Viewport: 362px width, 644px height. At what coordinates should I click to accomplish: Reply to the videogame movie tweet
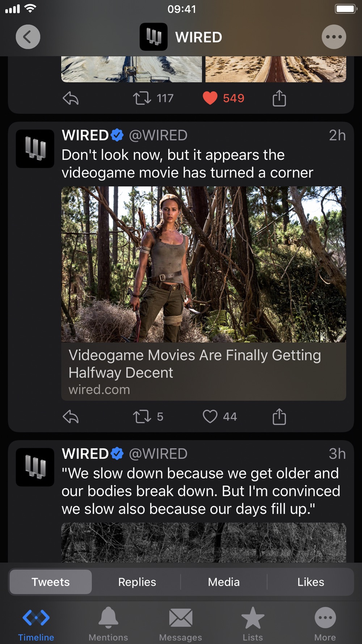pyautogui.click(x=71, y=417)
